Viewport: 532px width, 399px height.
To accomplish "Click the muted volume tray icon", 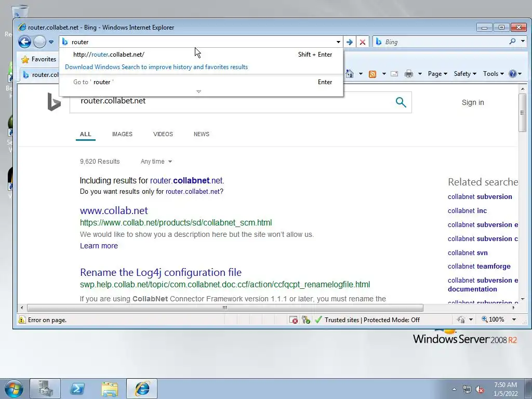I will pyautogui.click(x=480, y=389).
